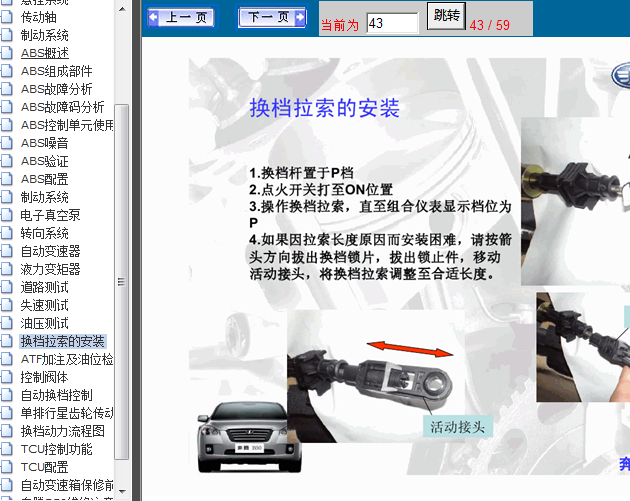Open 控制阀体 entry

point(45,377)
